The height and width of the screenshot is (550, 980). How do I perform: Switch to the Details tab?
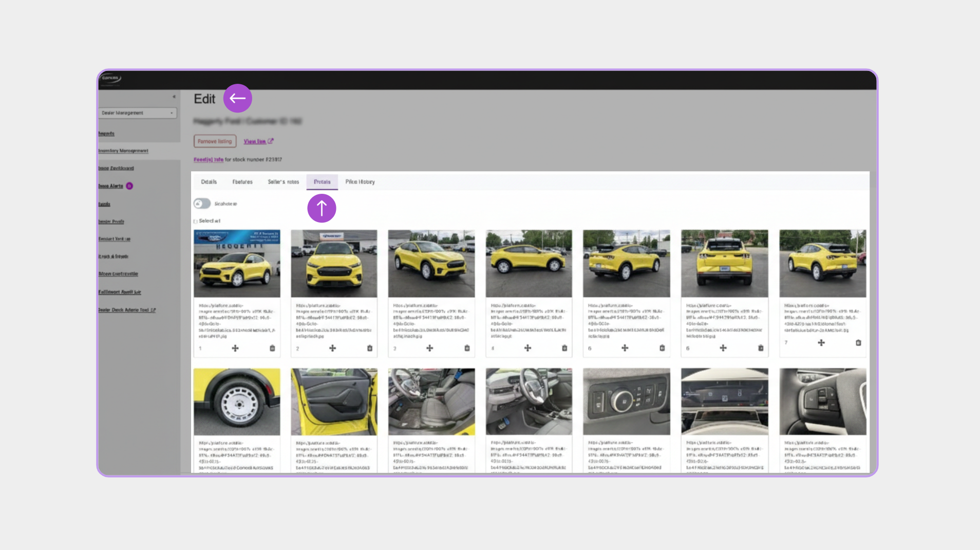click(209, 182)
